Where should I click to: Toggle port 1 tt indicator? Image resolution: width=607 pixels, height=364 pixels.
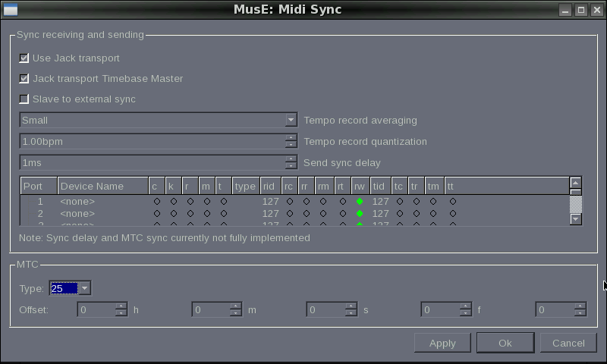pyautogui.click(x=453, y=201)
